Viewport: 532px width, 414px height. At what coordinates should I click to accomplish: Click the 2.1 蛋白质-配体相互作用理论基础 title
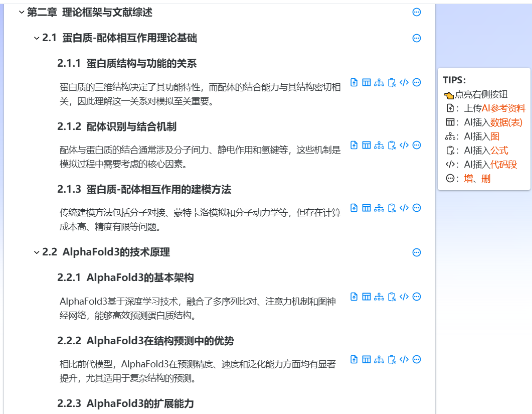pos(119,38)
